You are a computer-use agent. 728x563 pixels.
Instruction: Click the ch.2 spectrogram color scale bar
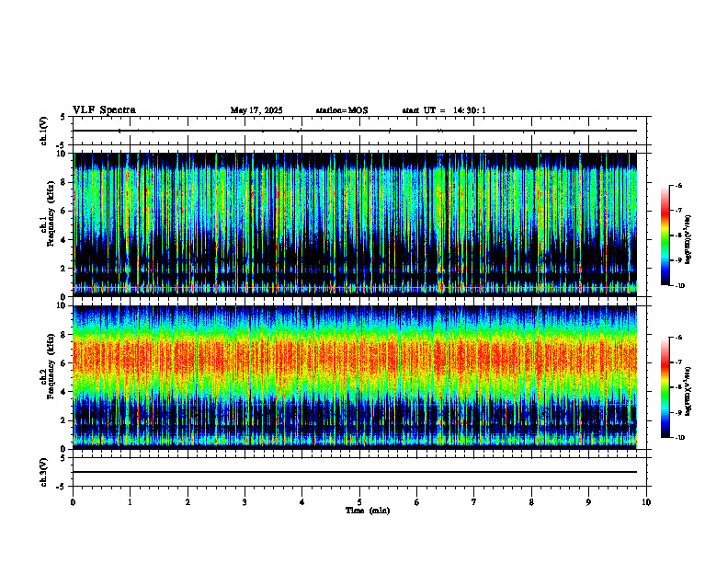click(665, 387)
